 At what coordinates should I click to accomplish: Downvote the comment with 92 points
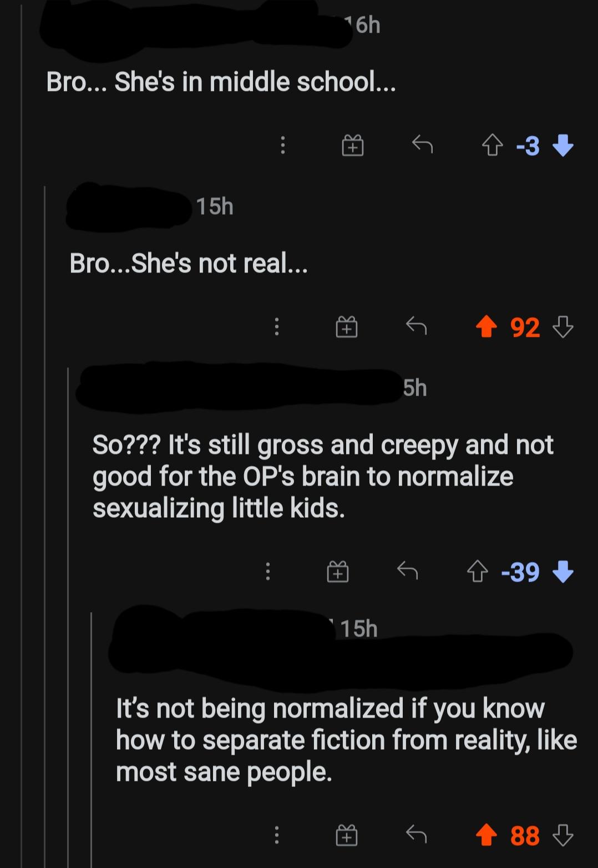(563, 327)
